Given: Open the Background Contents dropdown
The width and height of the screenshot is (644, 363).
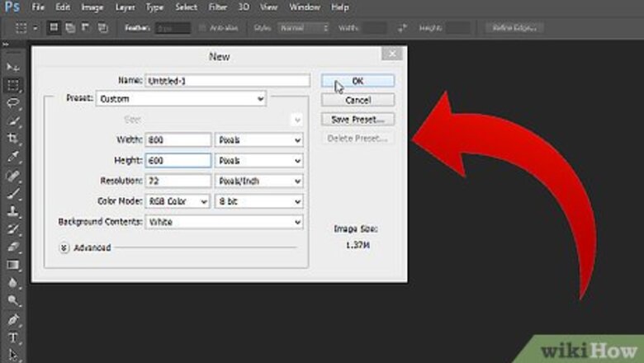Looking at the screenshot, I should coord(224,222).
